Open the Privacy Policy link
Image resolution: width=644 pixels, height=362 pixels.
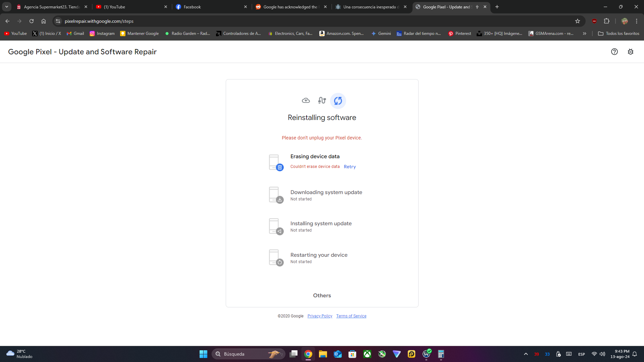coord(320,316)
